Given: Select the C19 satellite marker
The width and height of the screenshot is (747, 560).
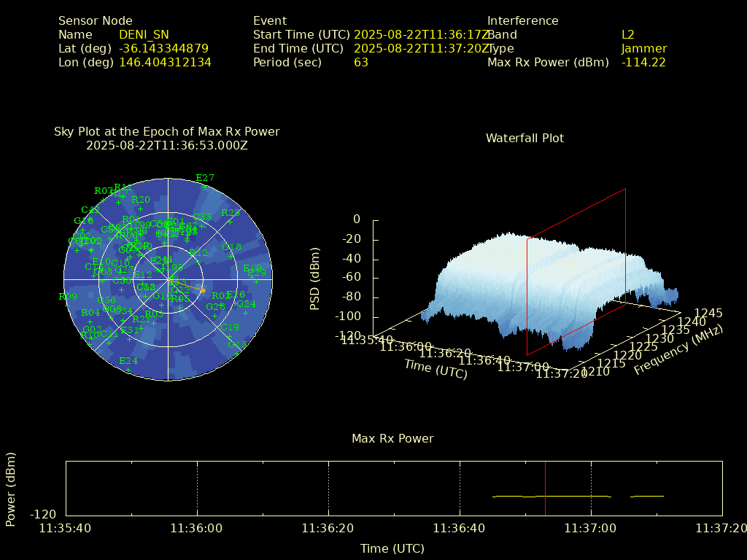Looking at the screenshot, I should [229, 335].
